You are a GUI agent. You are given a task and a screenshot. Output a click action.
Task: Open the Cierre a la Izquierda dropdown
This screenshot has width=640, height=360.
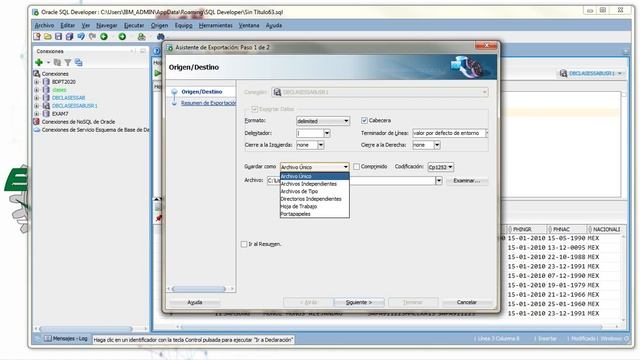coord(320,145)
